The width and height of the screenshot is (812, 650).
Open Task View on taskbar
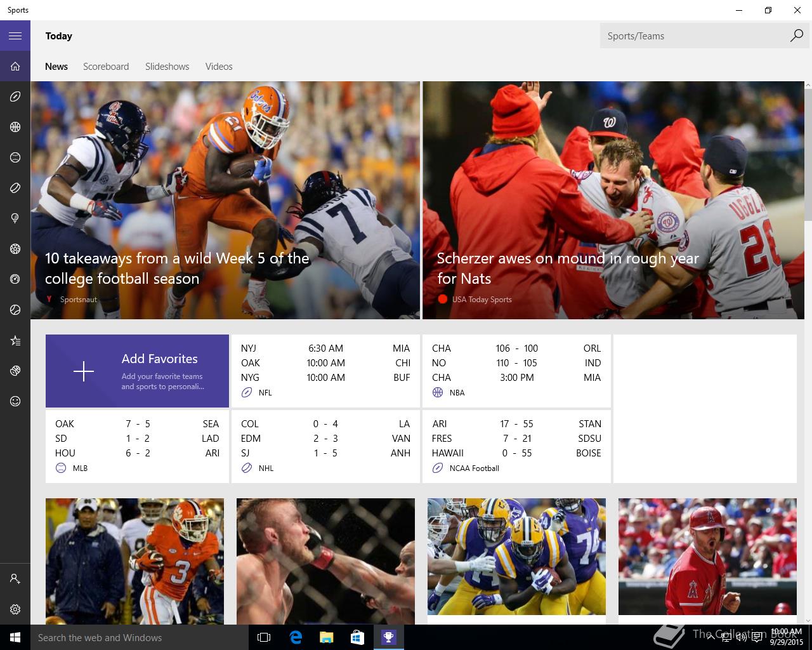click(x=264, y=637)
